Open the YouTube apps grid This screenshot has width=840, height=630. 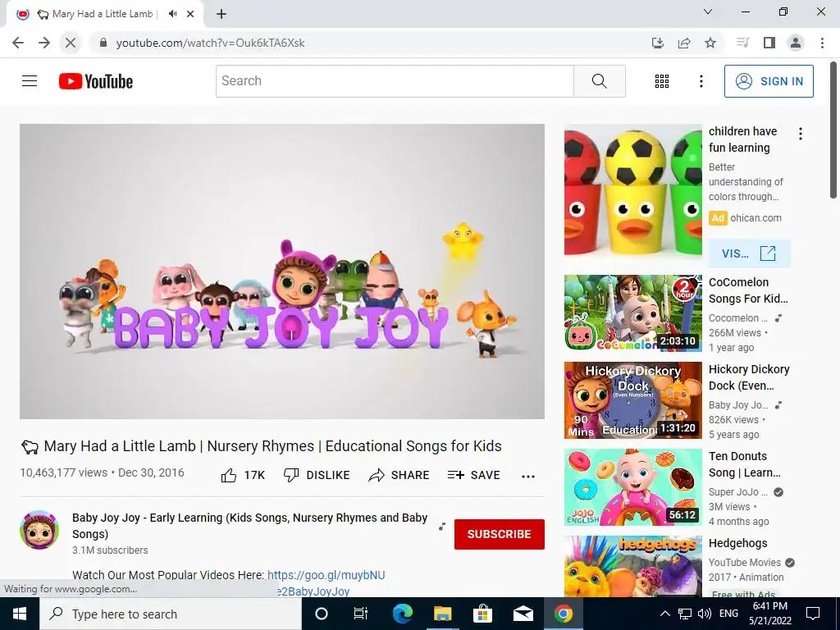662,81
